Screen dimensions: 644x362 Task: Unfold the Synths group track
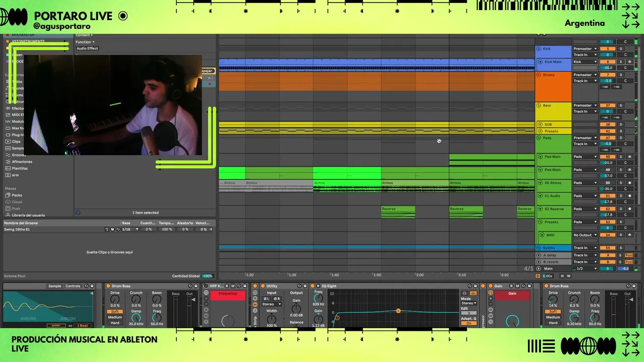(x=539, y=248)
